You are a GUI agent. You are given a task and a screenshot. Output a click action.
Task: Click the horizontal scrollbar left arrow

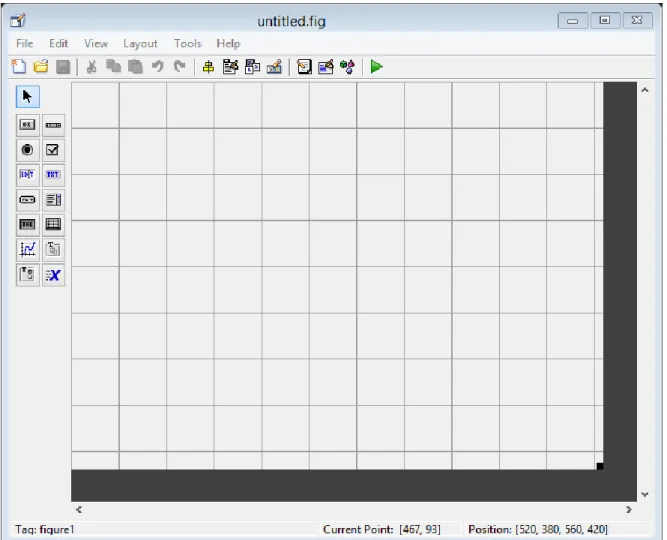pyautogui.click(x=79, y=509)
